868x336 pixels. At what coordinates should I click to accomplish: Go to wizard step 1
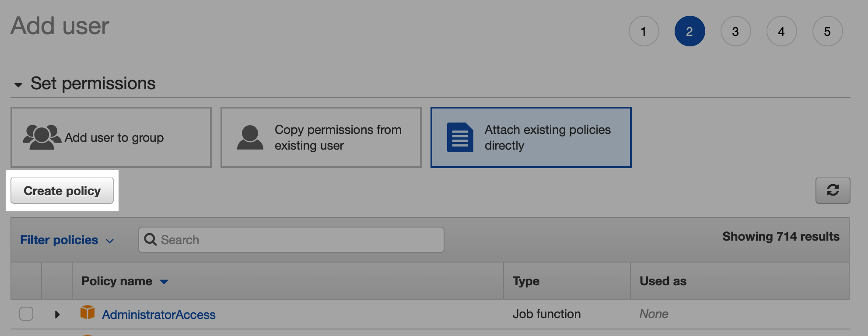pos(644,31)
